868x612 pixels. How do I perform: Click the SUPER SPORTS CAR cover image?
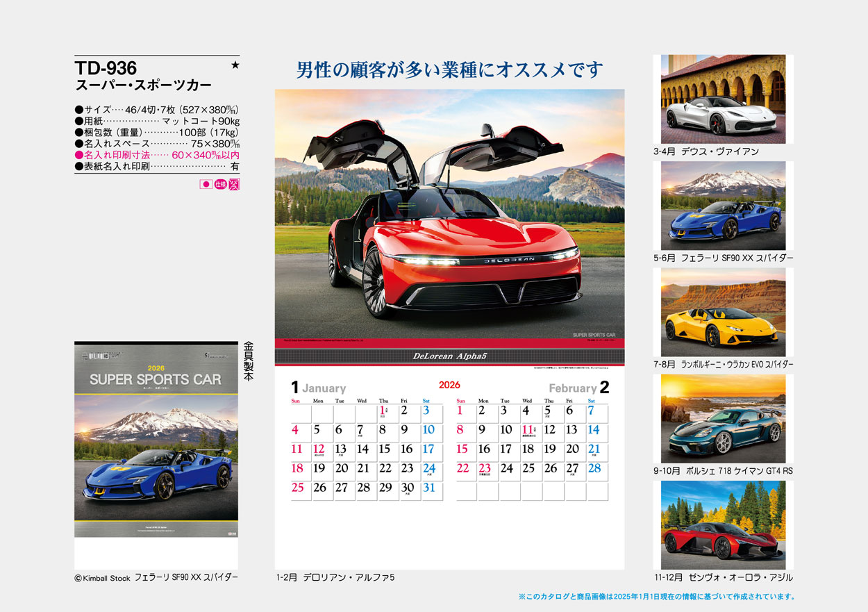point(156,439)
